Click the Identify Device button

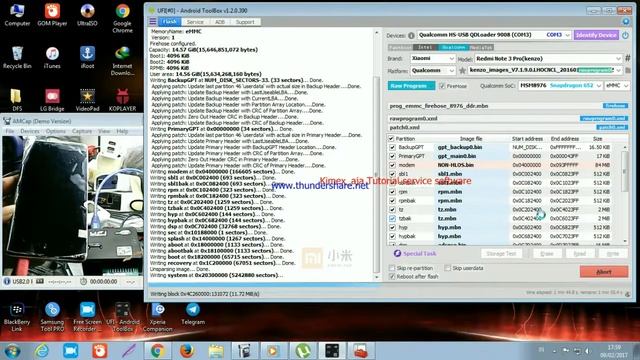point(596,35)
